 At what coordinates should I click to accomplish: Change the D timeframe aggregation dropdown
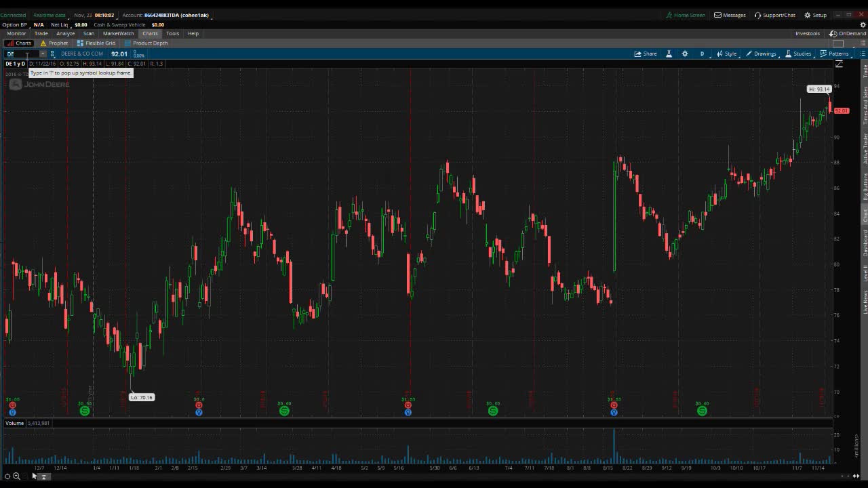tap(702, 54)
